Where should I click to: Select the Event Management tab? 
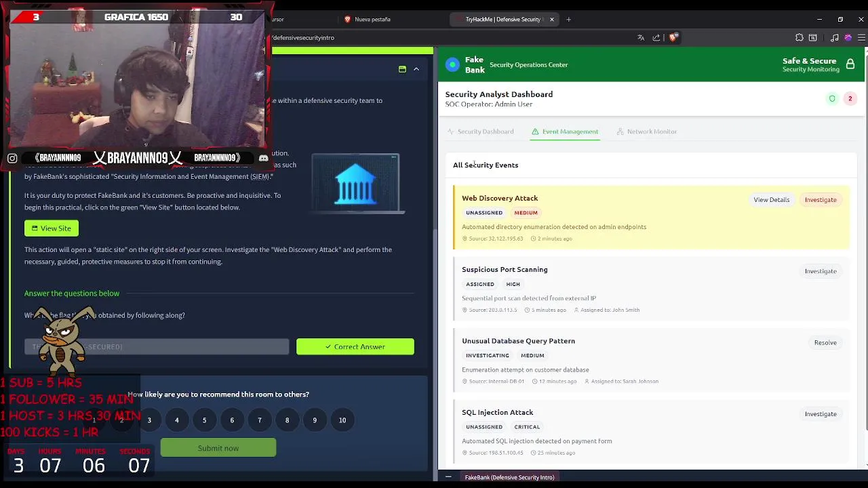tap(565, 131)
